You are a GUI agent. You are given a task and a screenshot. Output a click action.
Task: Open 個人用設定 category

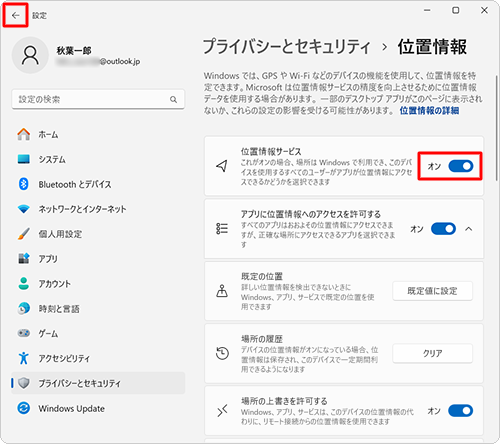click(x=98, y=234)
